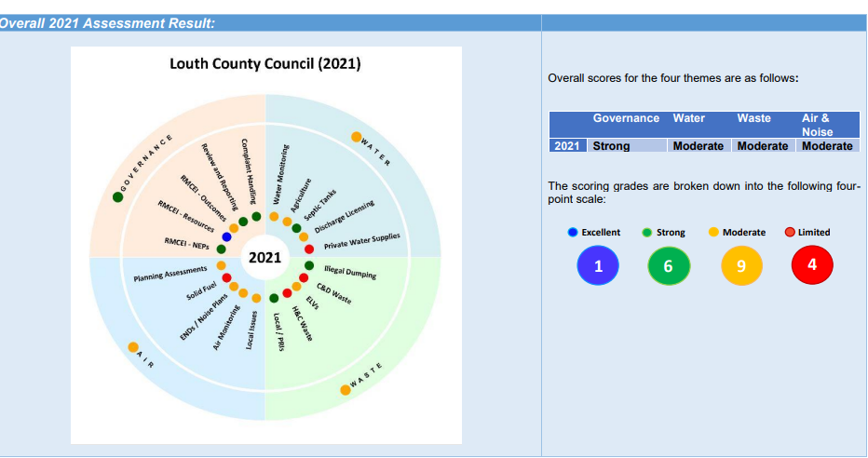Click the green dot beside Local / PRIs
The height and width of the screenshot is (458, 868).
tap(274, 298)
